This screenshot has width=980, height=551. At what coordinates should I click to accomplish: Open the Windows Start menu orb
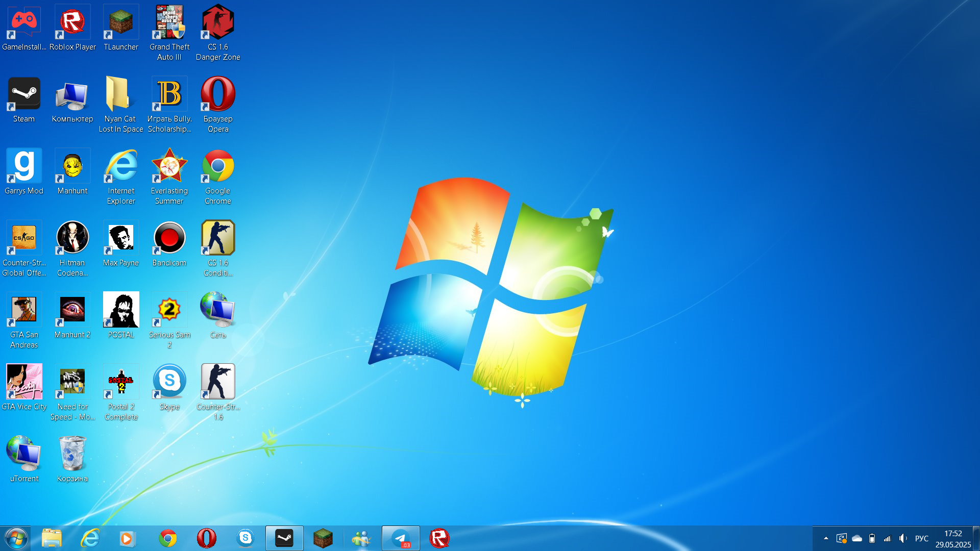(x=16, y=538)
